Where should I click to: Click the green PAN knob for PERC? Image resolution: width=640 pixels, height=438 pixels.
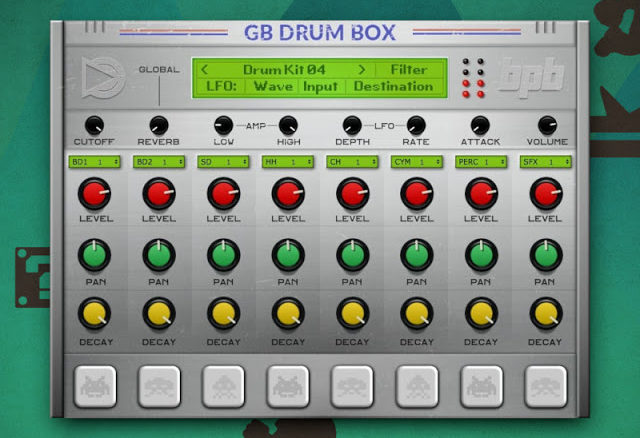pos(481,256)
